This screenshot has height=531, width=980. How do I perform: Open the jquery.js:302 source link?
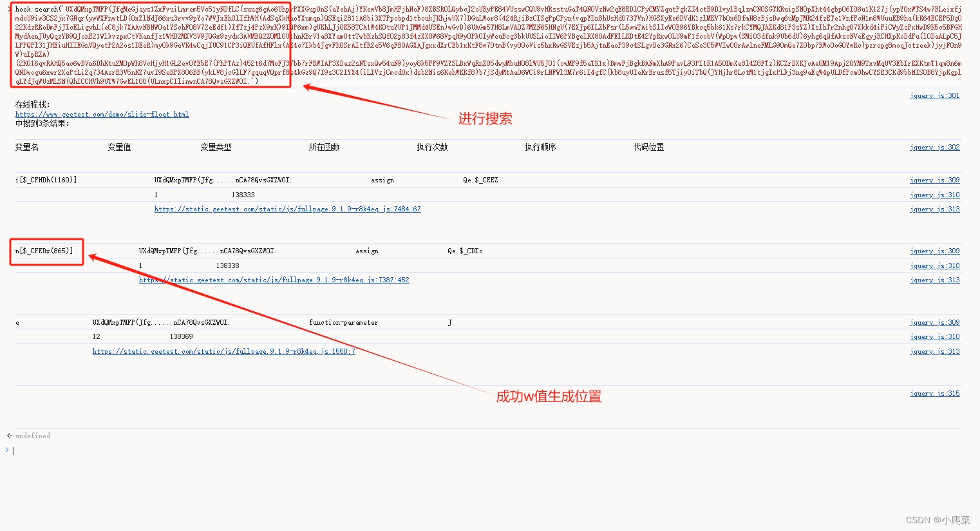click(x=934, y=147)
